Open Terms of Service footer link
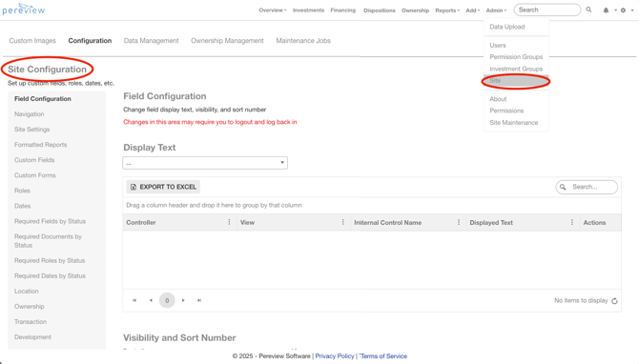Screen dimensions: 639x364 pos(383,356)
